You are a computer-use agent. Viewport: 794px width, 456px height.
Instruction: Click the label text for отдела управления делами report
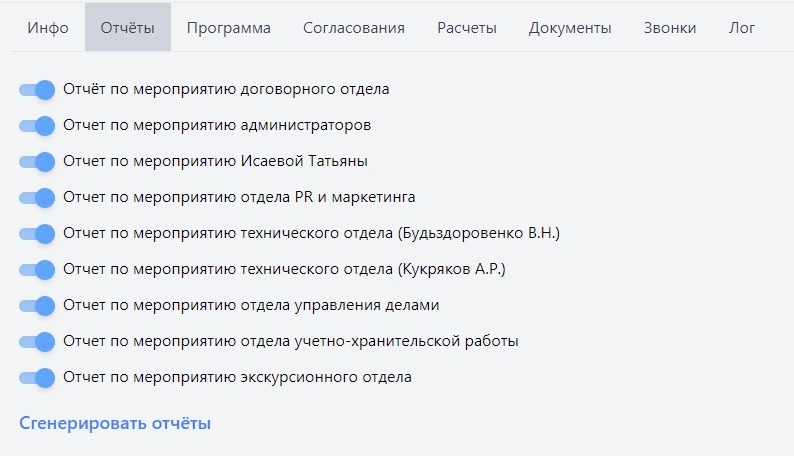coord(251,305)
